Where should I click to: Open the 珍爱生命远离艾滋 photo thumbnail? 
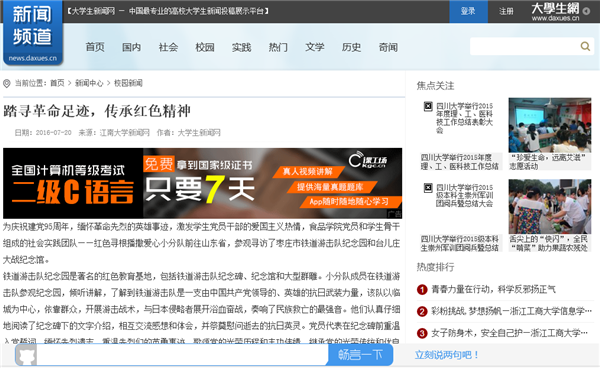click(x=550, y=125)
